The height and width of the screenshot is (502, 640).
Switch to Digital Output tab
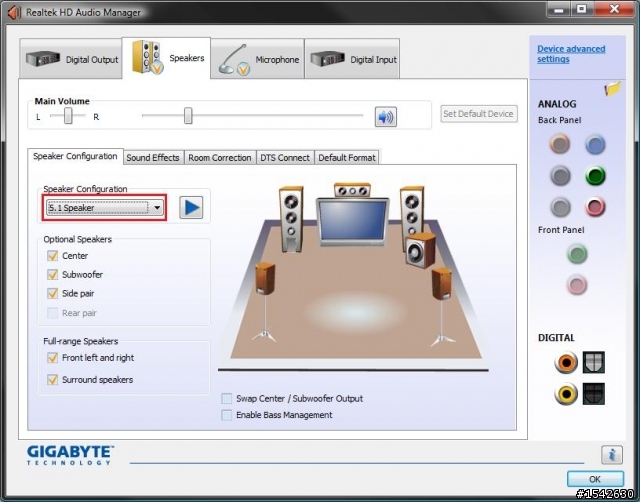pyautogui.click(x=71, y=59)
